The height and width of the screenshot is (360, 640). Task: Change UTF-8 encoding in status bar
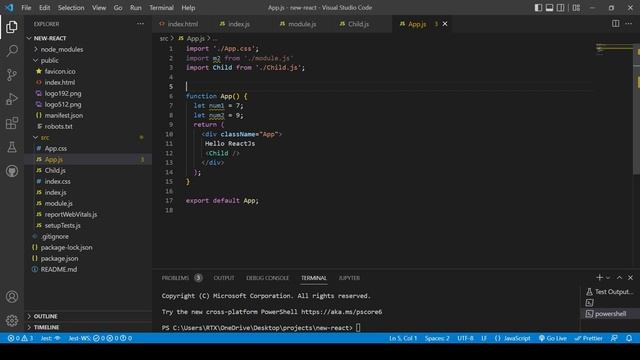(465, 338)
